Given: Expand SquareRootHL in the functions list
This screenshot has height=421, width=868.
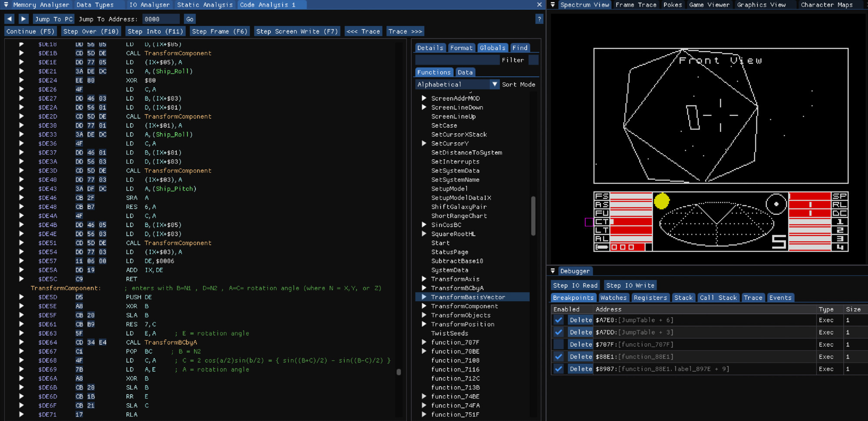Looking at the screenshot, I should coord(424,234).
